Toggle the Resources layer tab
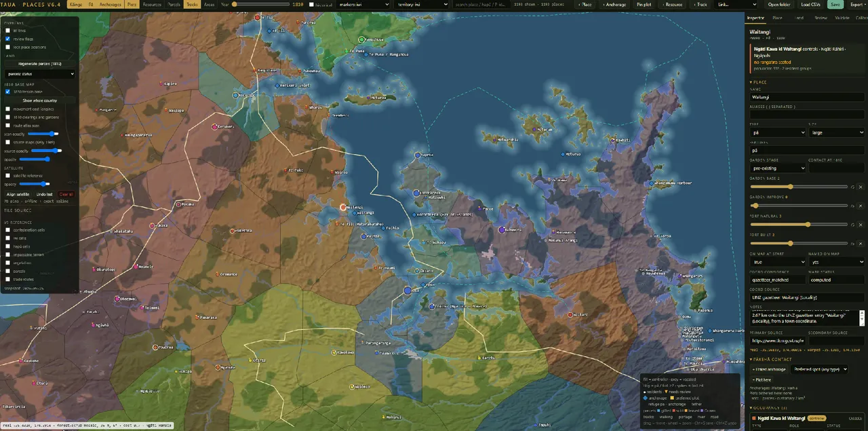The image size is (868, 431). (152, 4)
